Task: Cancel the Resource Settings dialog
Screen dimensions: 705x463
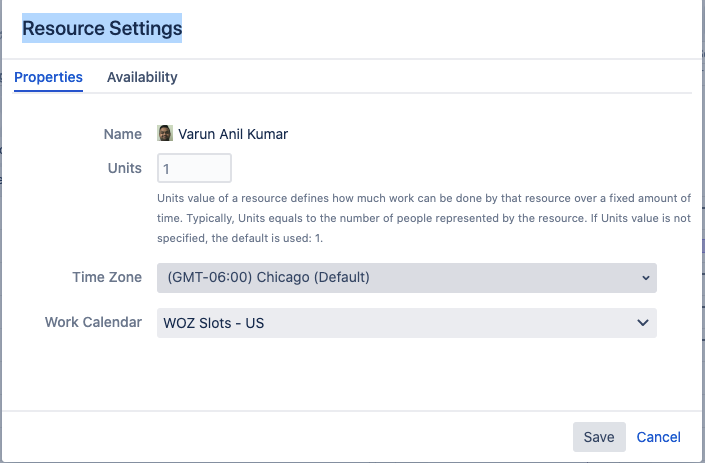Action: point(658,437)
